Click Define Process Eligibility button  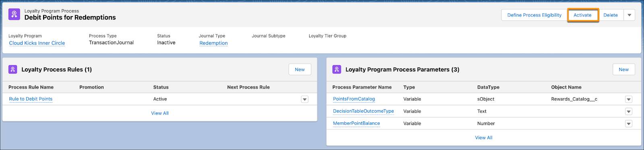pos(534,15)
